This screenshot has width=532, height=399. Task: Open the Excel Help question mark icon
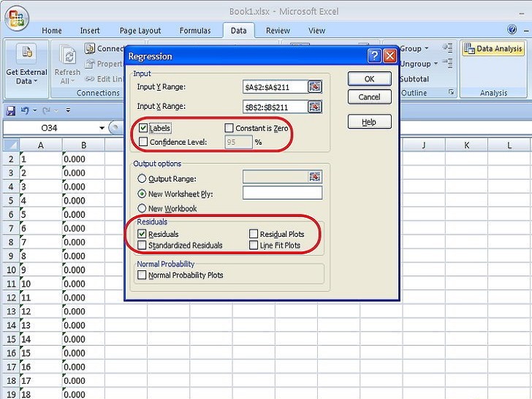512,29
